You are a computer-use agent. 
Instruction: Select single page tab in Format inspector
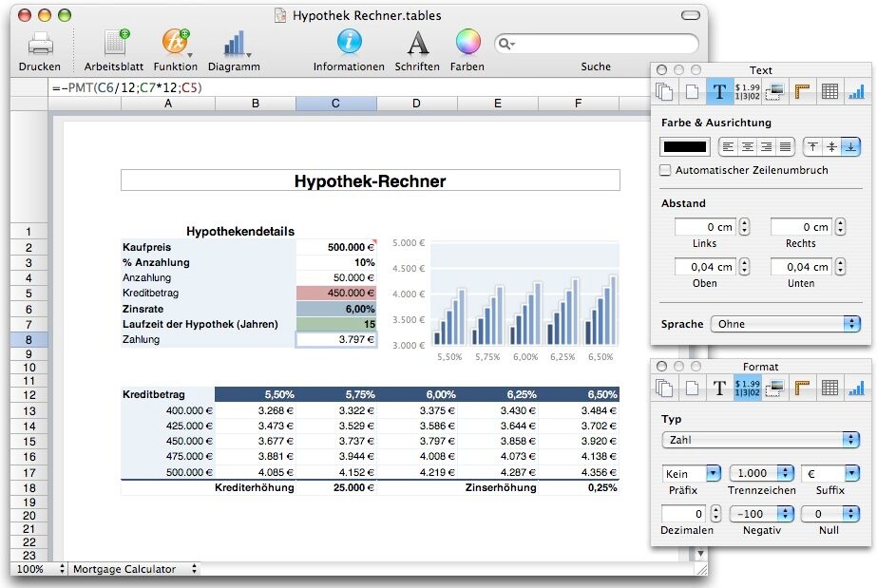point(693,388)
